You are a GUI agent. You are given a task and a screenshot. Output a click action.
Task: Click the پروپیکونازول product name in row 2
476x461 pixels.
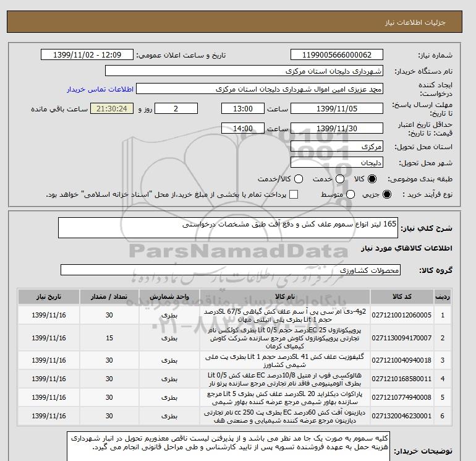click(285, 338)
